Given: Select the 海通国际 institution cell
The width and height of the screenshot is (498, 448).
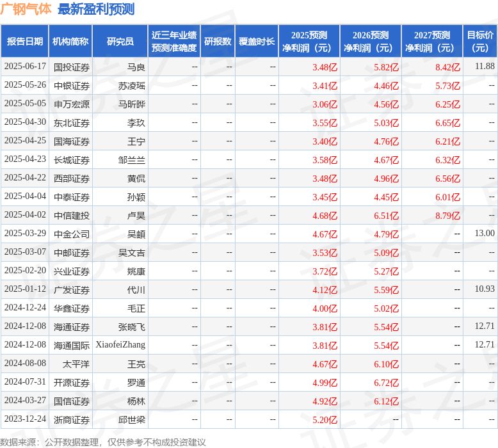Looking at the screenshot, I should tap(72, 346).
